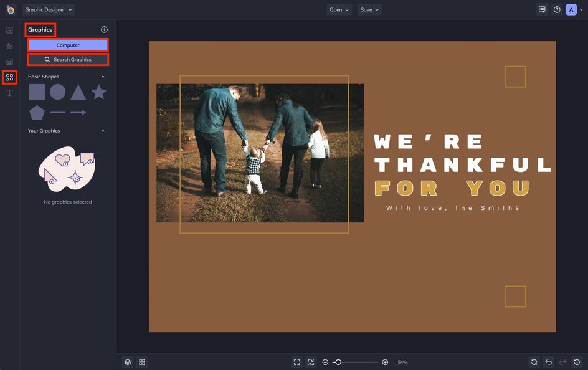
Task: Add a pentagon basic shape
Action: pyautogui.click(x=37, y=113)
